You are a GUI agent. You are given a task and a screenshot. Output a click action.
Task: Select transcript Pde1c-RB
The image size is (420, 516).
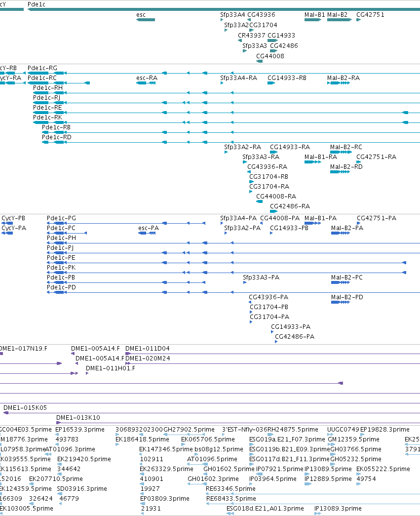tap(56, 127)
